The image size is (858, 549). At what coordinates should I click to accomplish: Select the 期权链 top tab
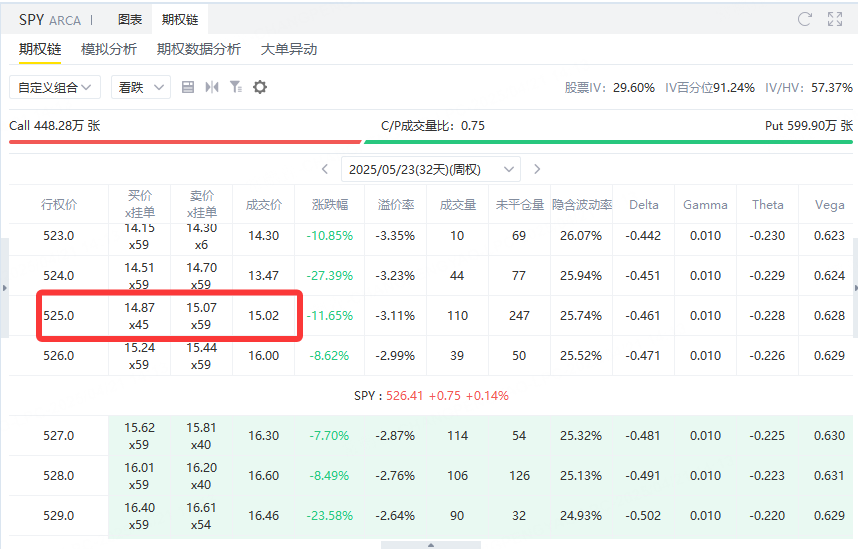tap(179, 20)
